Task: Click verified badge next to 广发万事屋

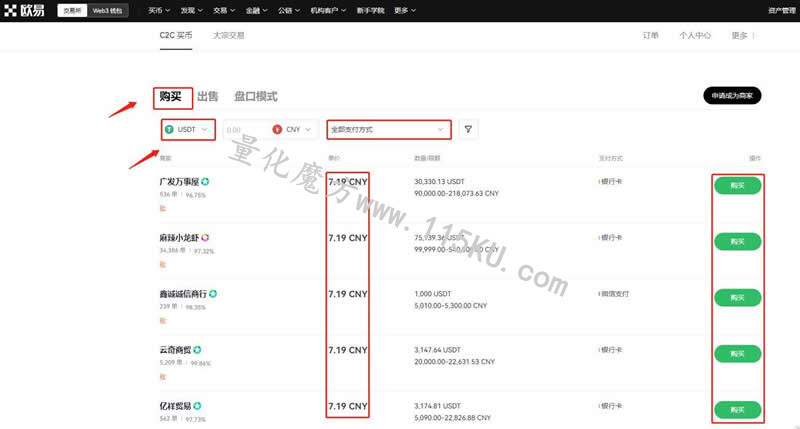Action: [x=205, y=182]
